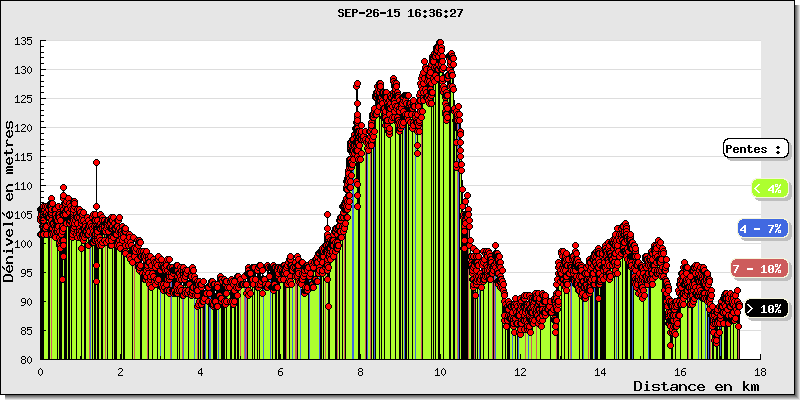Click the green '< 4%' slope legend swatch
This screenshot has height=400, width=800.
coord(768,188)
